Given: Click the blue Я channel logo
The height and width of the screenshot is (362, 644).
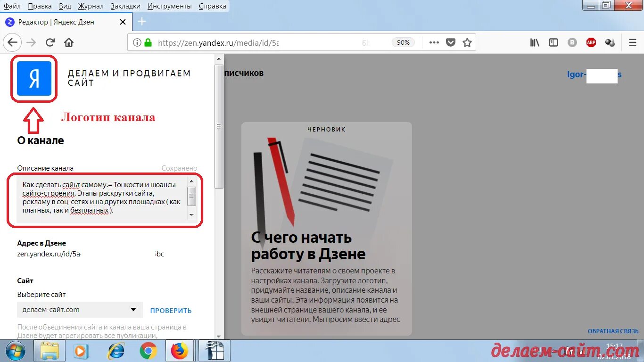Looking at the screenshot, I should point(34,78).
